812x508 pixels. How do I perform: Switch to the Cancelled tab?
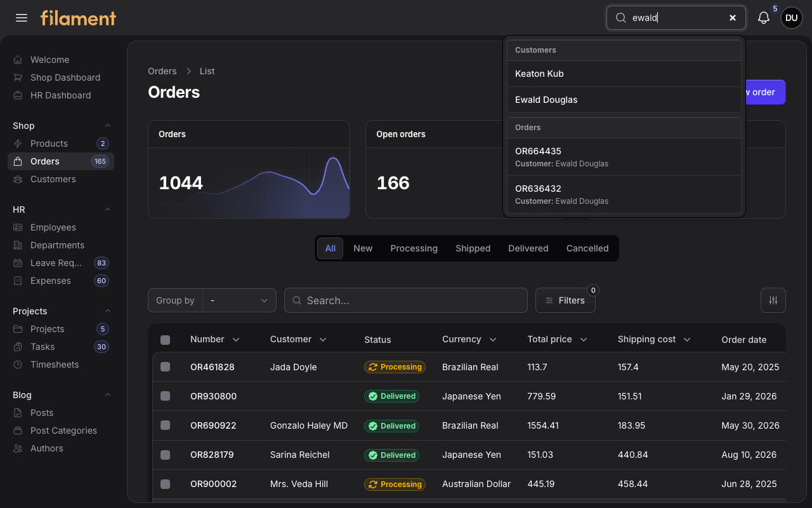tap(587, 248)
